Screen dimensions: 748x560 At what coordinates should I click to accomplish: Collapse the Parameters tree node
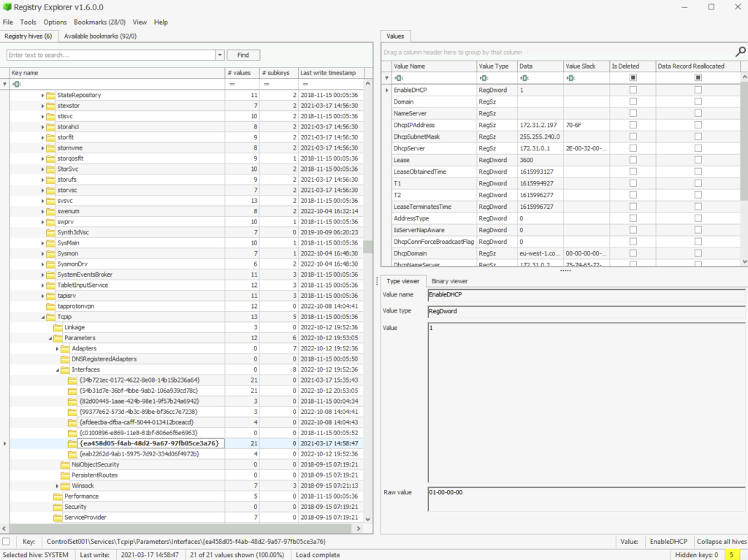50,338
